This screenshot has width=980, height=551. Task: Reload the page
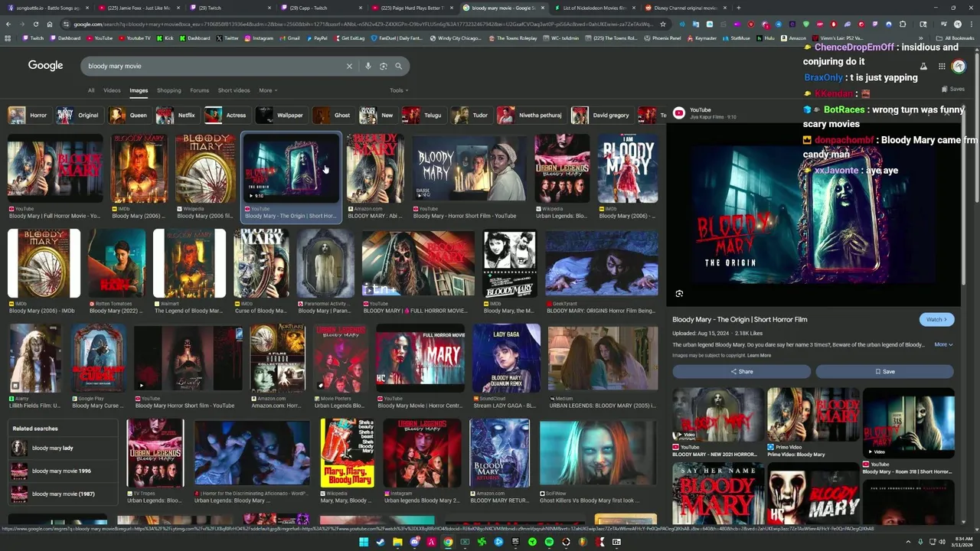click(35, 24)
